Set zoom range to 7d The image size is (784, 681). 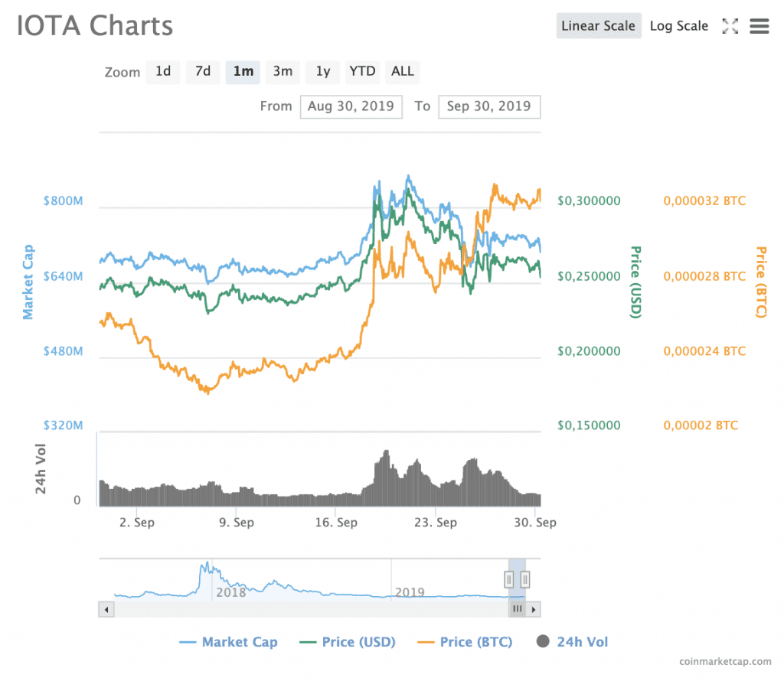point(203,71)
